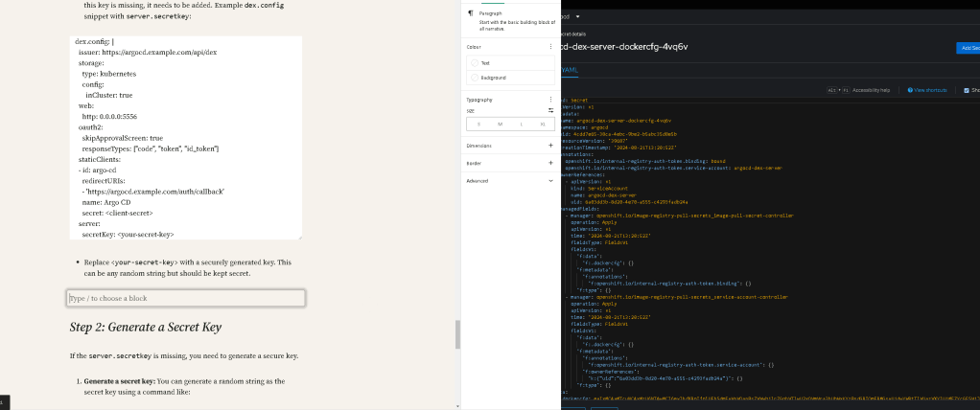Click the code block's bottom-right resize handle
980x410 pixels.
tap(300, 237)
